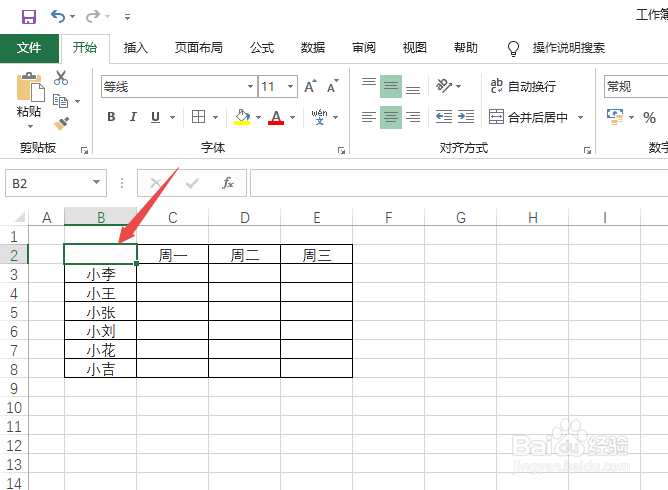Viewport: 668px width, 490px height.
Task: Toggle center text alignment
Action: coord(391,117)
